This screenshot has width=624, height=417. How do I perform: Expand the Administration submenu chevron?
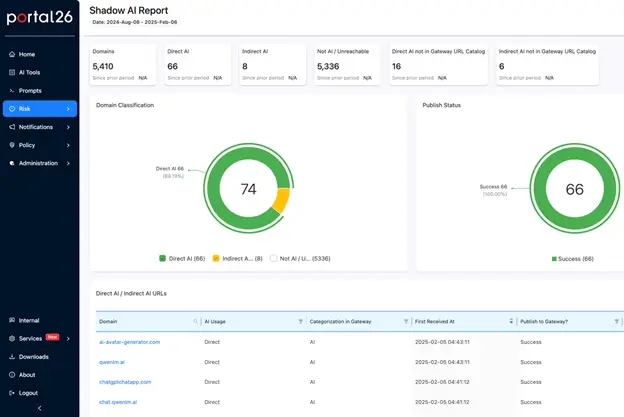tap(68, 163)
